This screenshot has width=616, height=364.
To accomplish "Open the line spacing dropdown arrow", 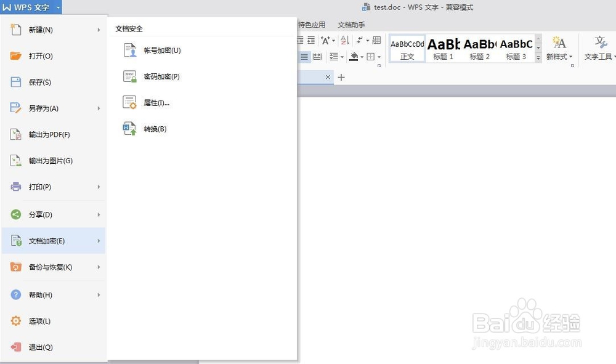I will pyautogui.click(x=342, y=57).
